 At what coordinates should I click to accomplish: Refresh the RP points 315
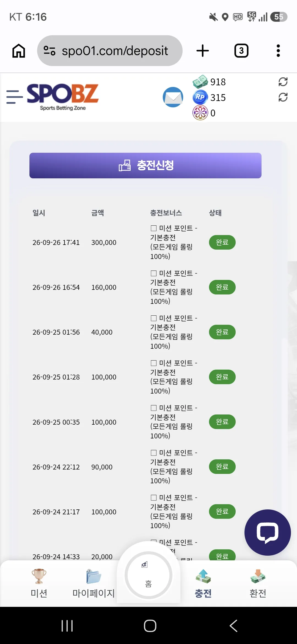click(283, 97)
